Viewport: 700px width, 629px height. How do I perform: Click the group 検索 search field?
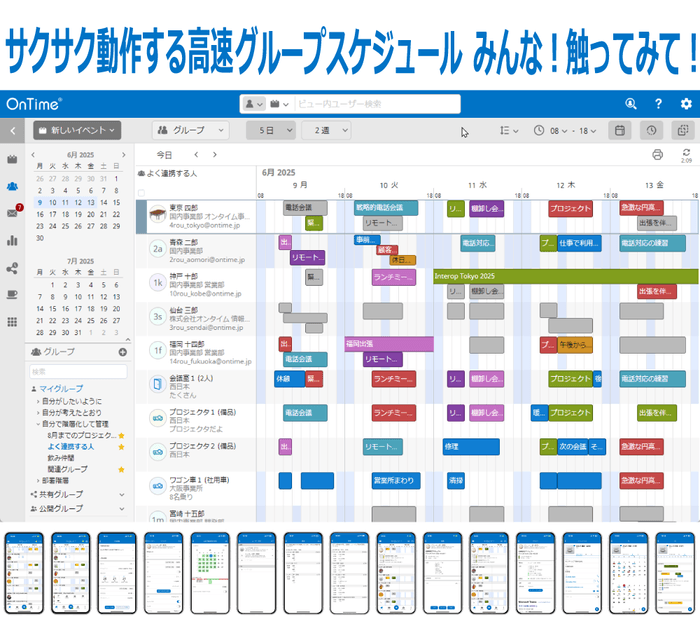(x=78, y=371)
